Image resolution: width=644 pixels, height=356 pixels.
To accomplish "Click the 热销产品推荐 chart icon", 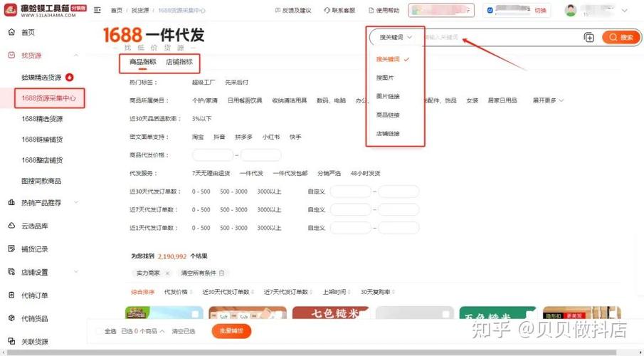I will 11,203.
